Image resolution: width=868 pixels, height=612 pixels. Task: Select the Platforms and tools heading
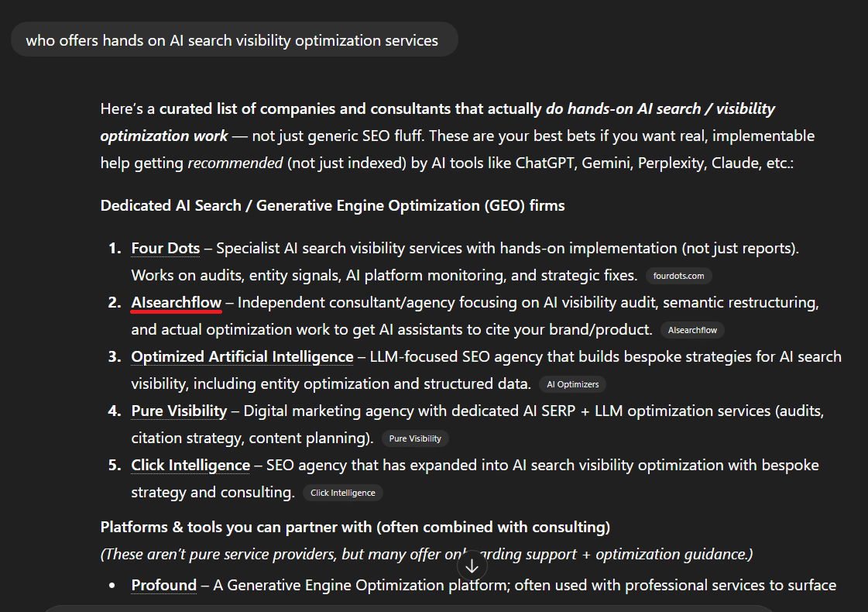pos(355,527)
